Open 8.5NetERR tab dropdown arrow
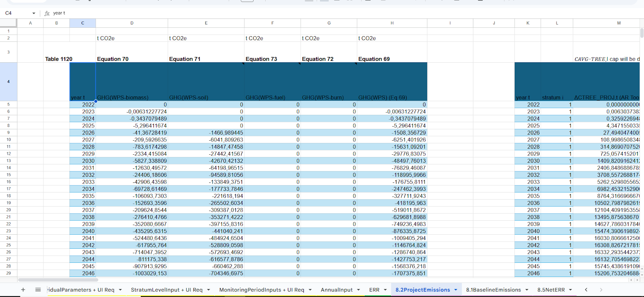The height and width of the screenshot is (297, 644). coord(570,290)
